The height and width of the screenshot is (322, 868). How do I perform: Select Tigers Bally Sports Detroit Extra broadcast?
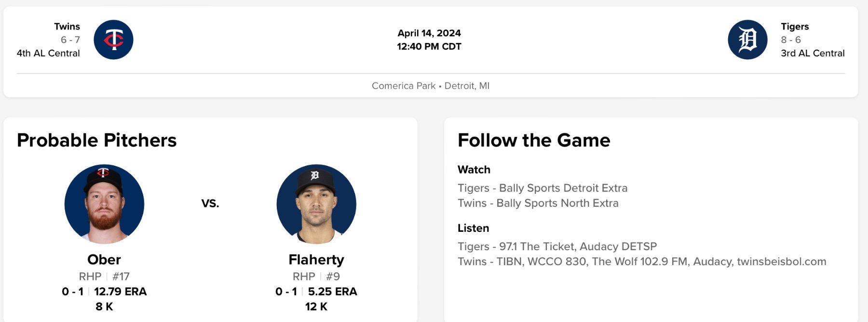[x=542, y=188]
